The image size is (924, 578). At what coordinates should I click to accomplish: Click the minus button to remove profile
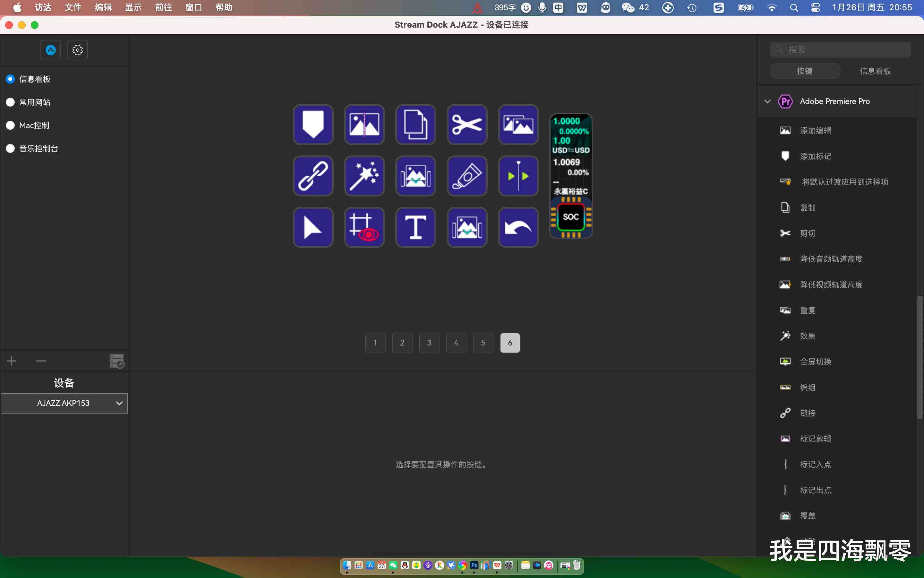click(x=41, y=361)
